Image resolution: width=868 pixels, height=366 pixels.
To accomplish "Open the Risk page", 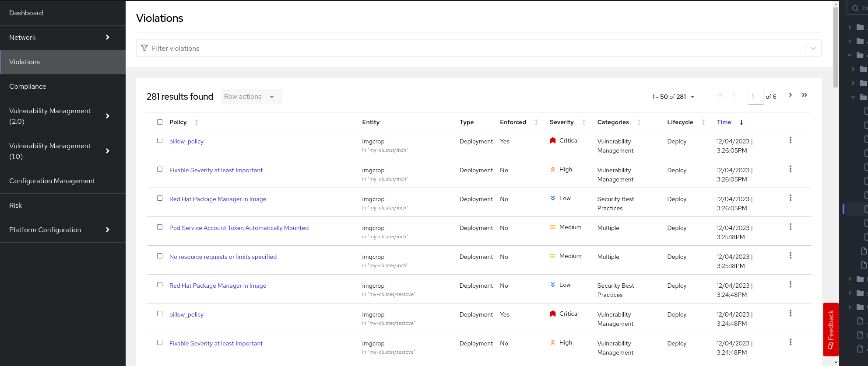I will [x=63, y=206].
